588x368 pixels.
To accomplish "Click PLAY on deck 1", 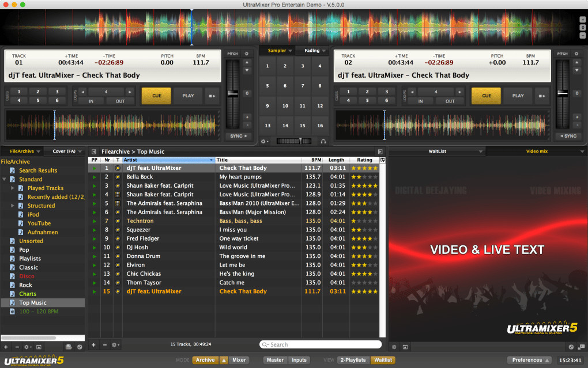I will click(189, 96).
